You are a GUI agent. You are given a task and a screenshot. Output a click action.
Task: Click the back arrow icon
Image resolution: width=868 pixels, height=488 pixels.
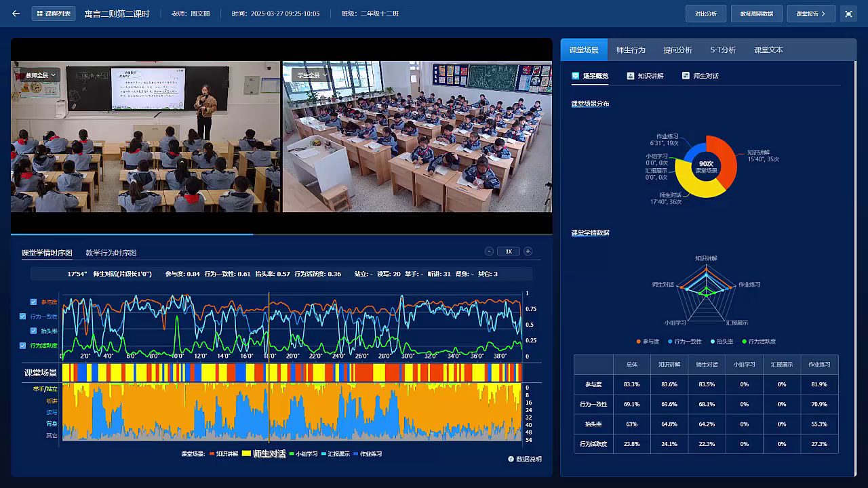[16, 14]
